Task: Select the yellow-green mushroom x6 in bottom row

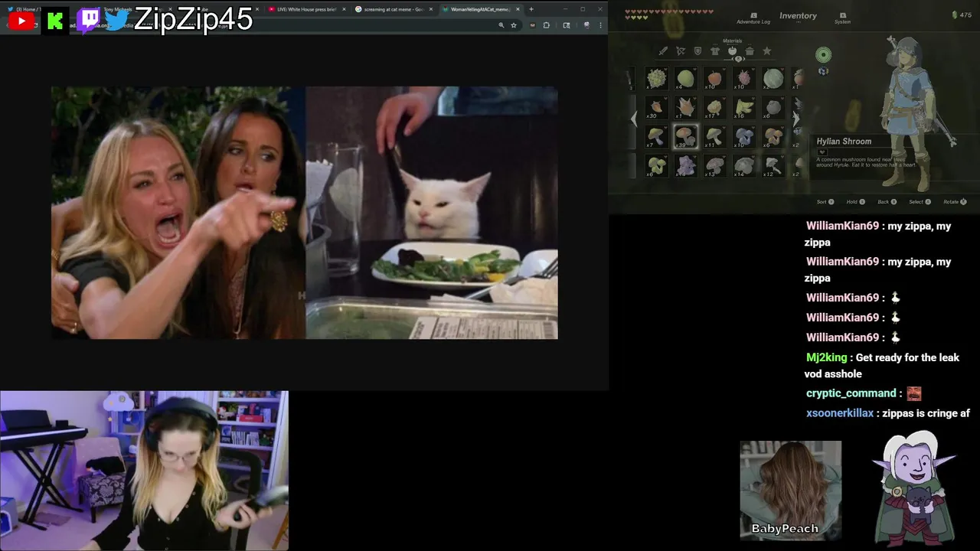Action: 656,165
